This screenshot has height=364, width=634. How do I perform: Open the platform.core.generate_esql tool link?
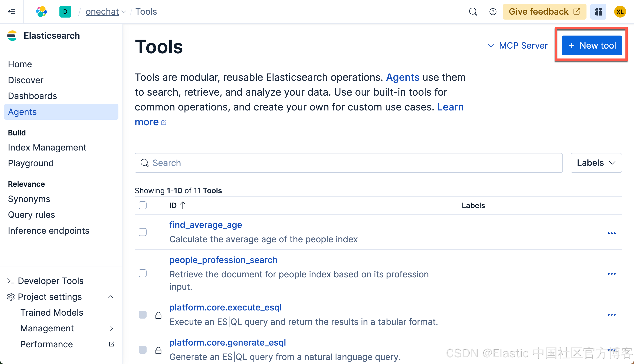[228, 342]
